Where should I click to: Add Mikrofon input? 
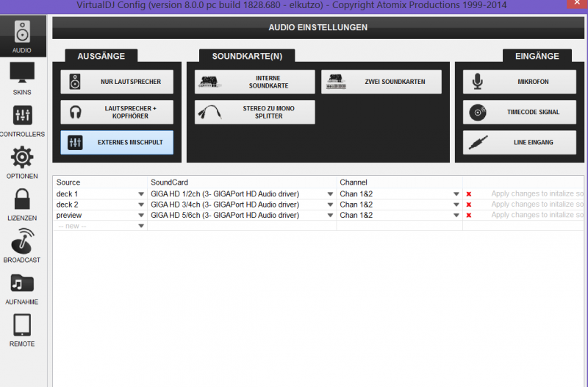pyautogui.click(x=520, y=82)
